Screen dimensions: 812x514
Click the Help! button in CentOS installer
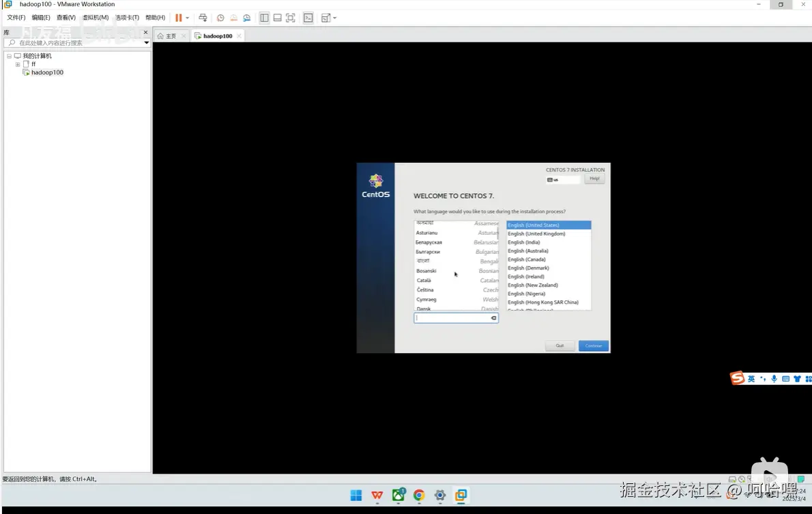[594, 179]
